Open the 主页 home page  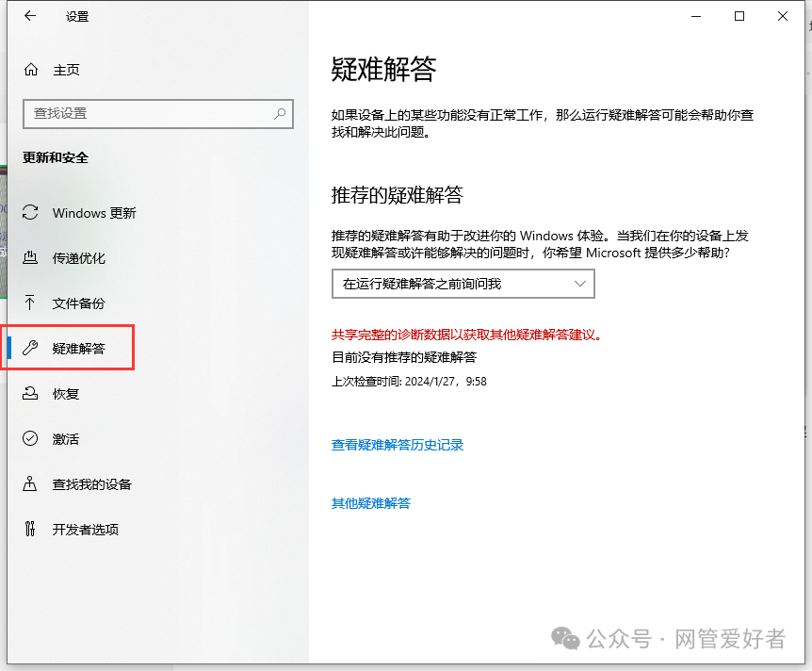click(x=66, y=70)
